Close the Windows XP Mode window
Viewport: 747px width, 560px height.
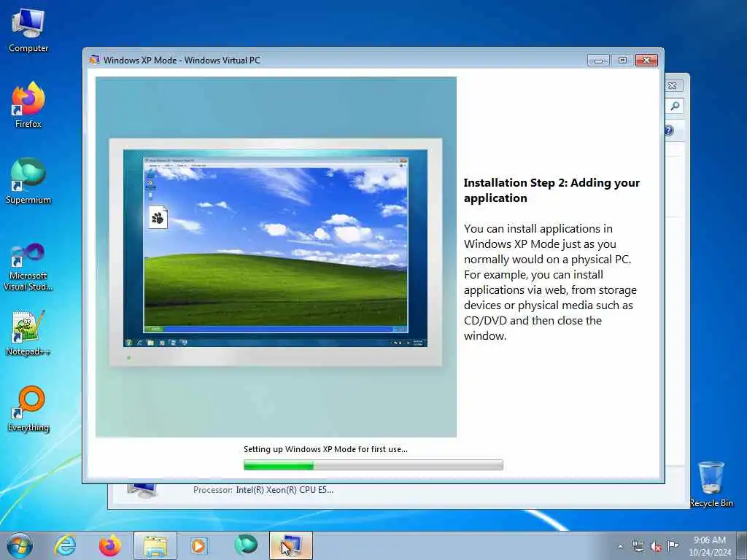tap(646, 61)
